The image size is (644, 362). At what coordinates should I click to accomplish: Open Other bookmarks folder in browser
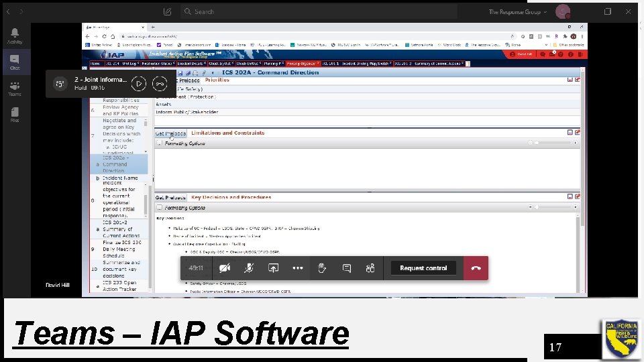click(x=568, y=45)
